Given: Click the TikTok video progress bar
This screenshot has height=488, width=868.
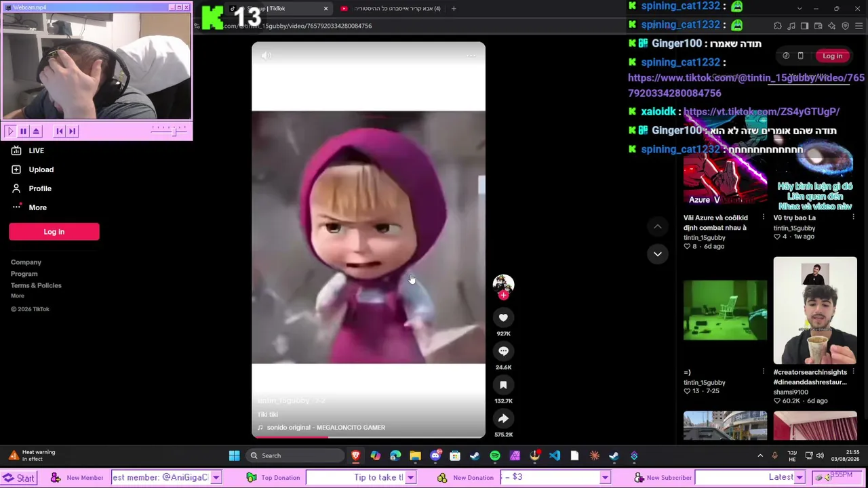Looking at the screenshot, I should point(368,437).
